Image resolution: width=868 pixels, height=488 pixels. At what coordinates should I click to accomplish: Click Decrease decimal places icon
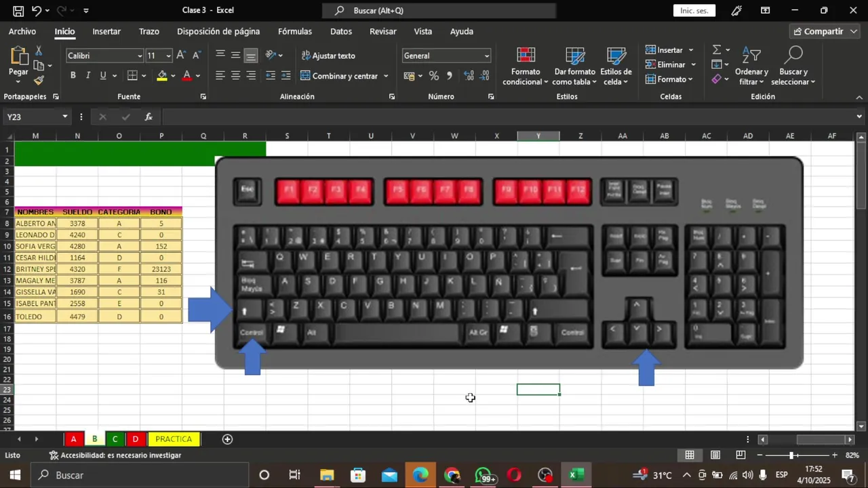click(x=484, y=76)
